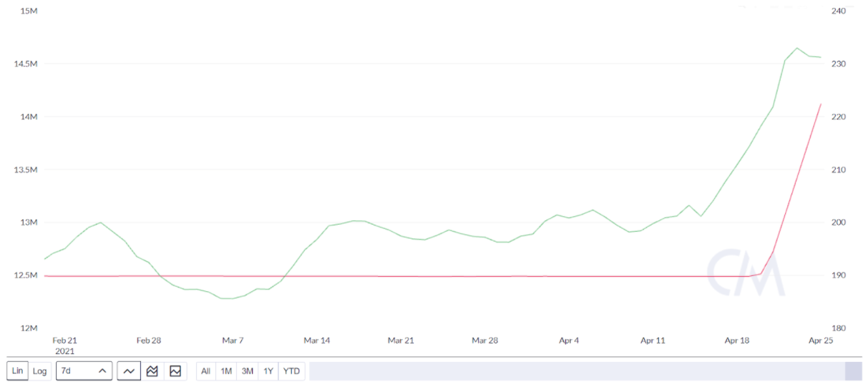
Task: Click the red line's rising end point
Action: pyautogui.click(x=821, y=104)
